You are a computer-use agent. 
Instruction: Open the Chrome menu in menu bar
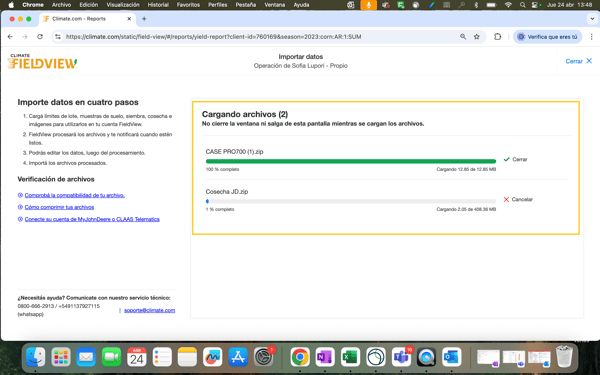(33, 5)
